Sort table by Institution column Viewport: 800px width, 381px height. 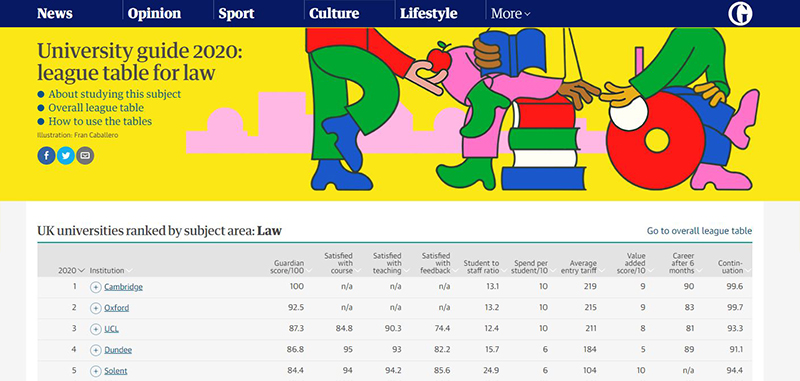point(111,271)
